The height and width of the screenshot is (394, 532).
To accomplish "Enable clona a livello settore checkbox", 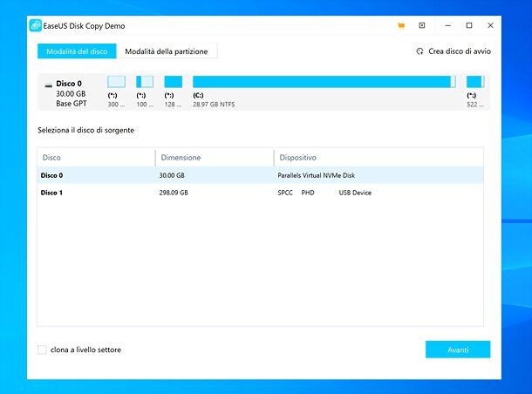I will (42, 350).
